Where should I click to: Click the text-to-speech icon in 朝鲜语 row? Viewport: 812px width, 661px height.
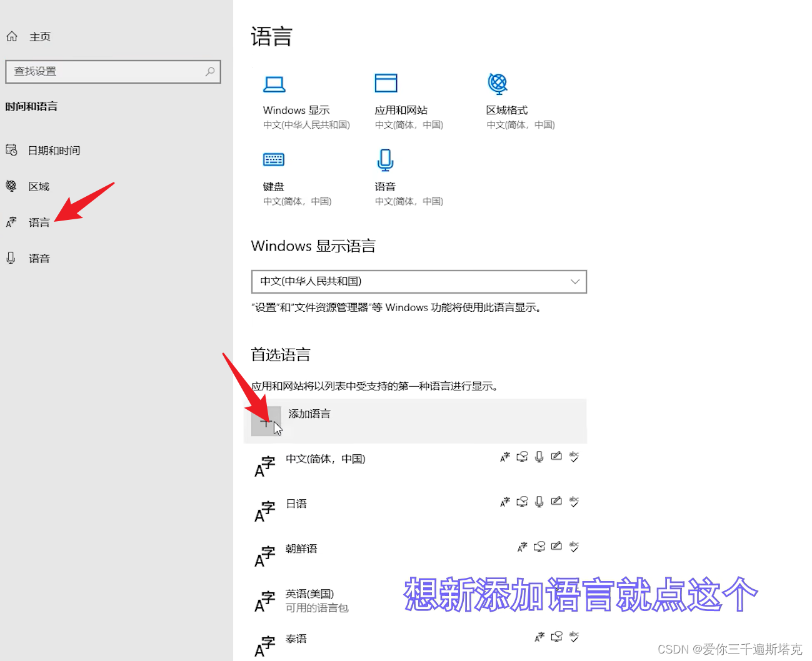coord(539,547)
